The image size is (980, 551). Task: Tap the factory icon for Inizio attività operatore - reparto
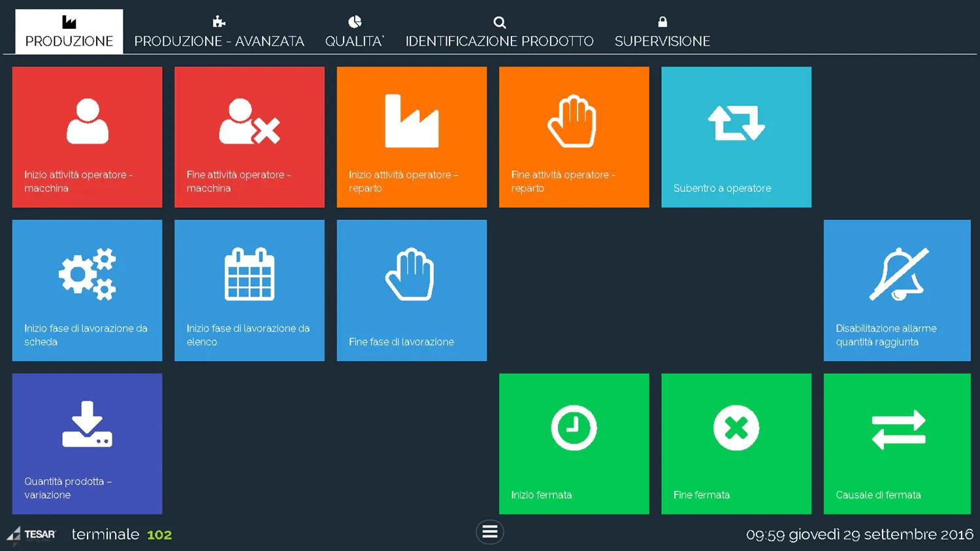click(x=412, y=121)
